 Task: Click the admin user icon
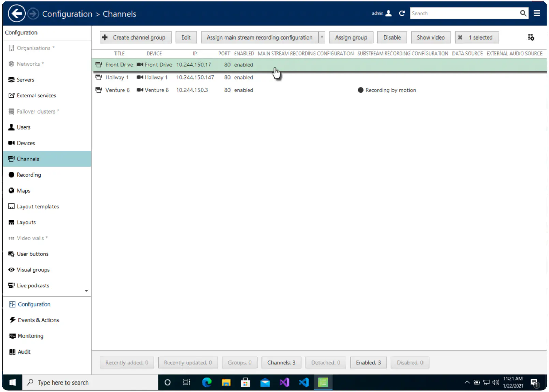click(x=388, y=13)
